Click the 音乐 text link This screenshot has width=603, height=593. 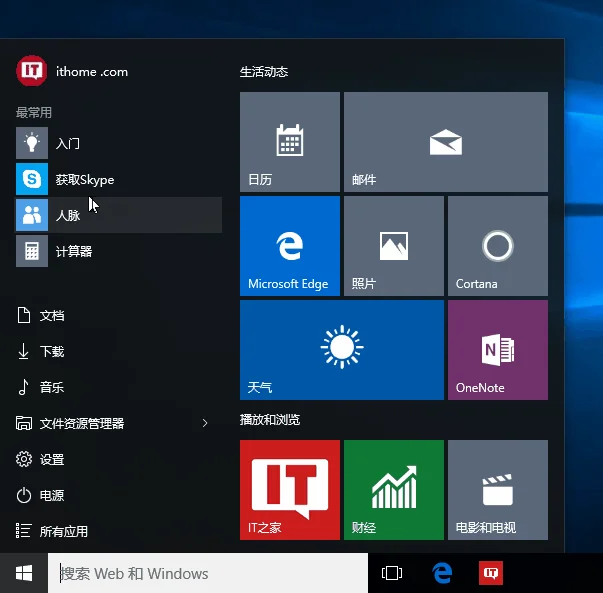(52, 387)
